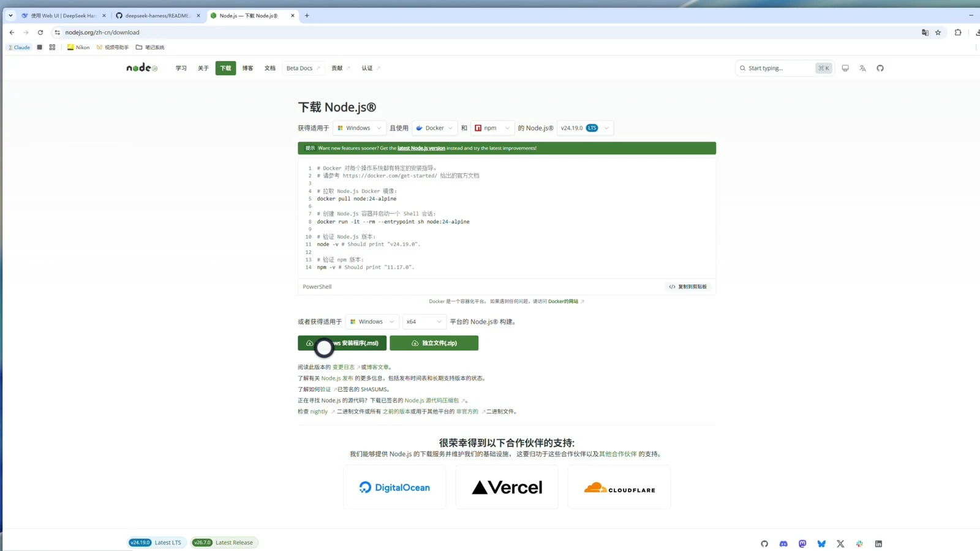The height and width of the screenshot is (551, 980).
Task: Open the first Windows OS dropdown
Action: coord(360,128)
